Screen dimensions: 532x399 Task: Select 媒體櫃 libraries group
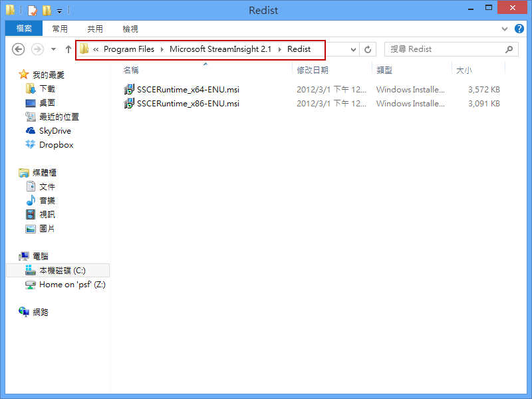coord(45,173)
